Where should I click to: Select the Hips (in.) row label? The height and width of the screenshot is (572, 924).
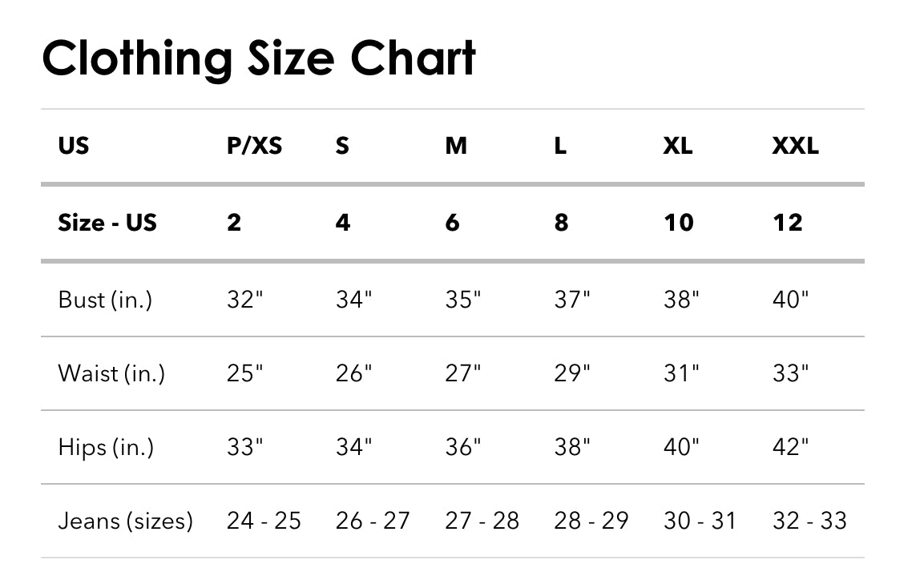[x=106, y=447]
